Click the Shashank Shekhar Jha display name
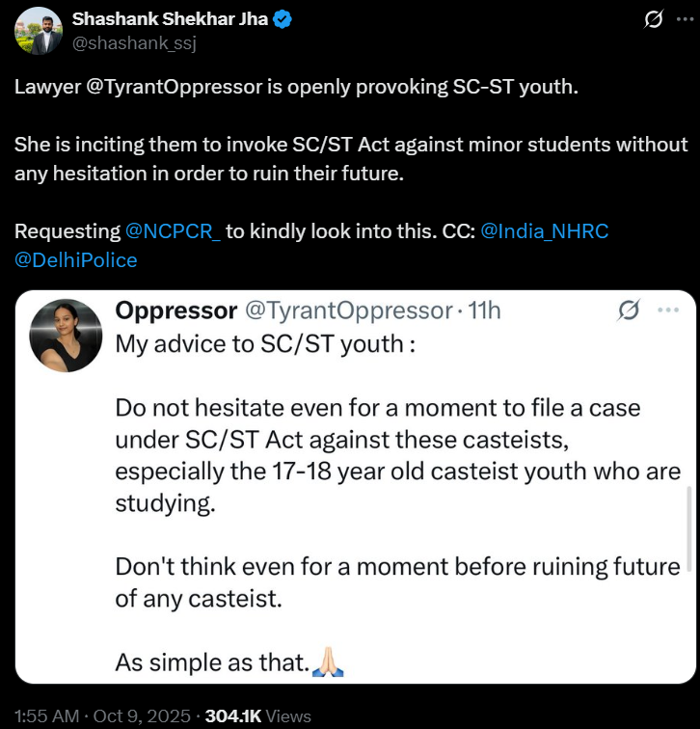The image size is (700, 729). 169,18
